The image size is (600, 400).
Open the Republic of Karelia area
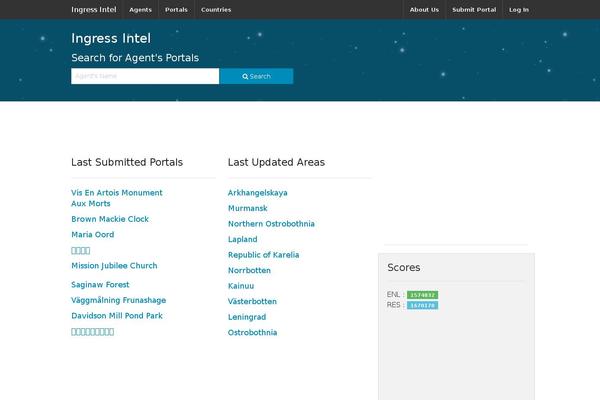coord(263,255)
